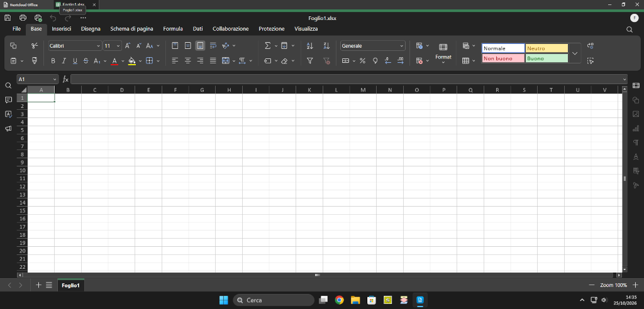Screen dimensions: 644x309
Task: Open the Format dropdown button
Action: coord(443,53)
